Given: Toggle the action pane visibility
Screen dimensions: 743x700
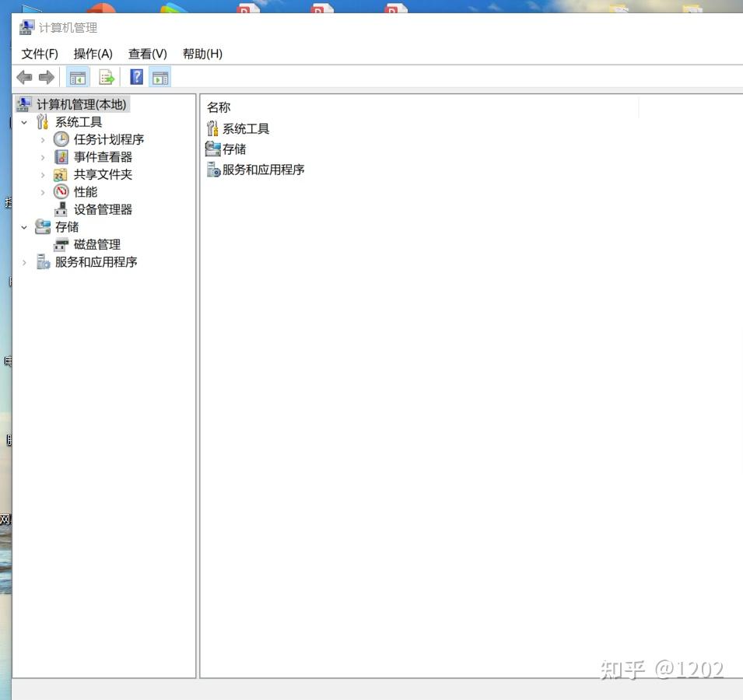Looking at the screenshot, I should [160, 76].
